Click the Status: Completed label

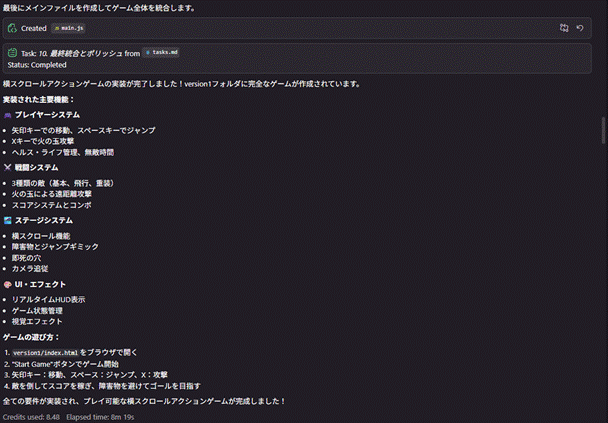(34, 64)
